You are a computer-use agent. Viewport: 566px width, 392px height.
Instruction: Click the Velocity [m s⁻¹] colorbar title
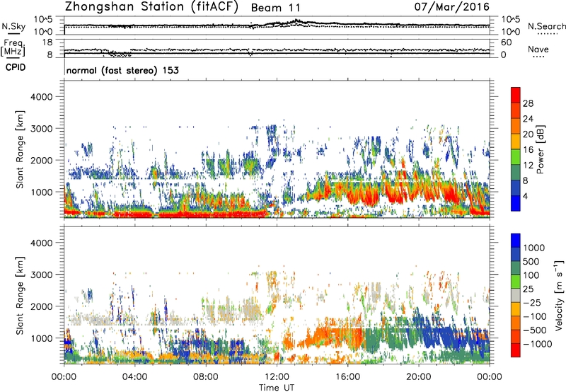point(559,295)
